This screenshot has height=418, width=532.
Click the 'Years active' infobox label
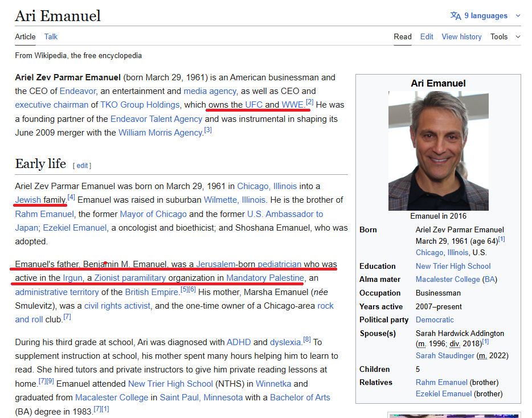[381, 307]
